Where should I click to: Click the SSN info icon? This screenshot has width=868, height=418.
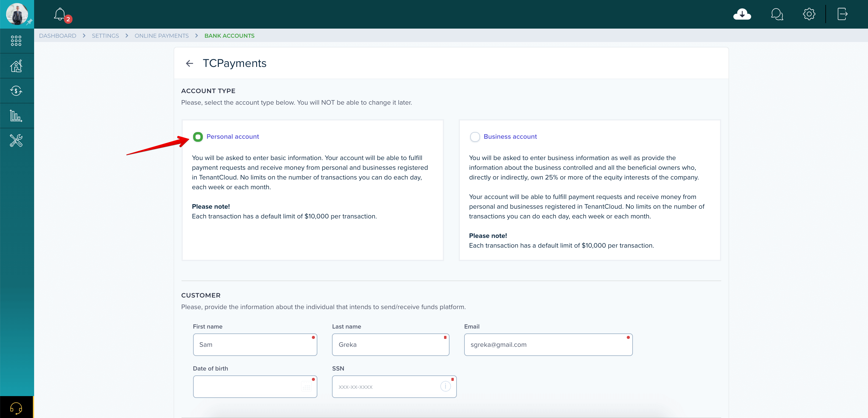(x=446, y=386)
